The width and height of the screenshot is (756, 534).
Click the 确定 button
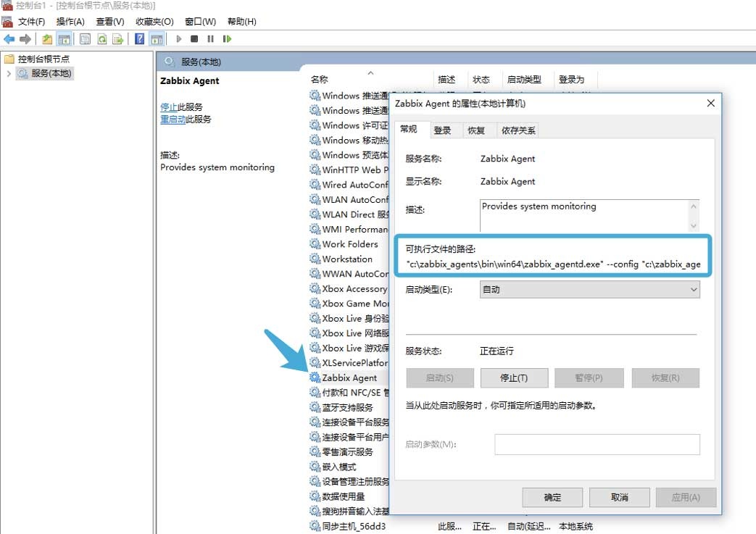pos(552,497)
